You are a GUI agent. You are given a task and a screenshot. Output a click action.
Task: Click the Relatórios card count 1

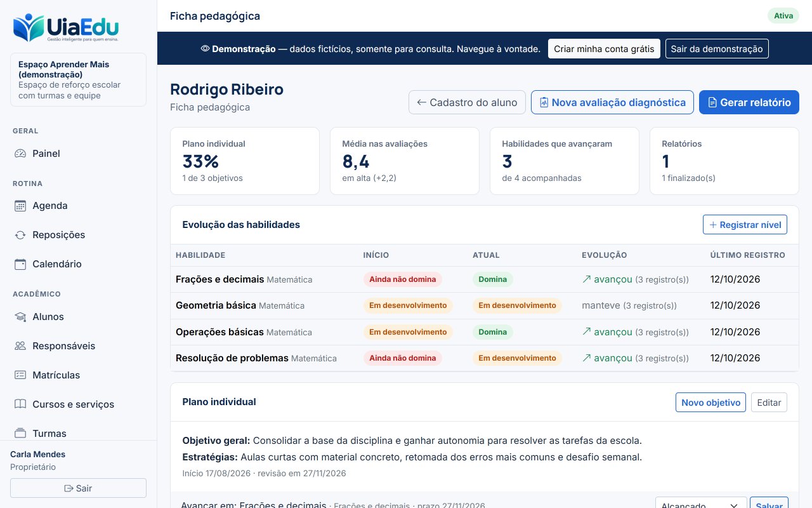coord(666,161)
